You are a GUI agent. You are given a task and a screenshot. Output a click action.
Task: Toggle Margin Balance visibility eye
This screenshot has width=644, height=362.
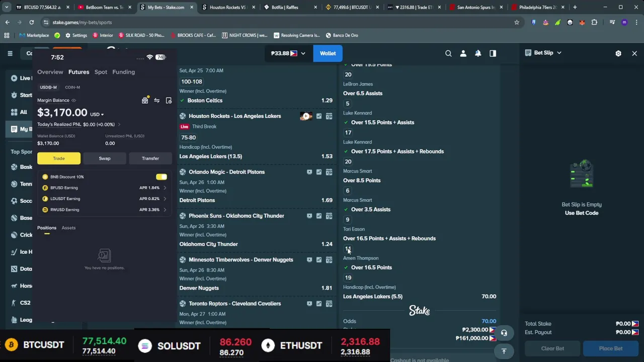click(73, 101)
